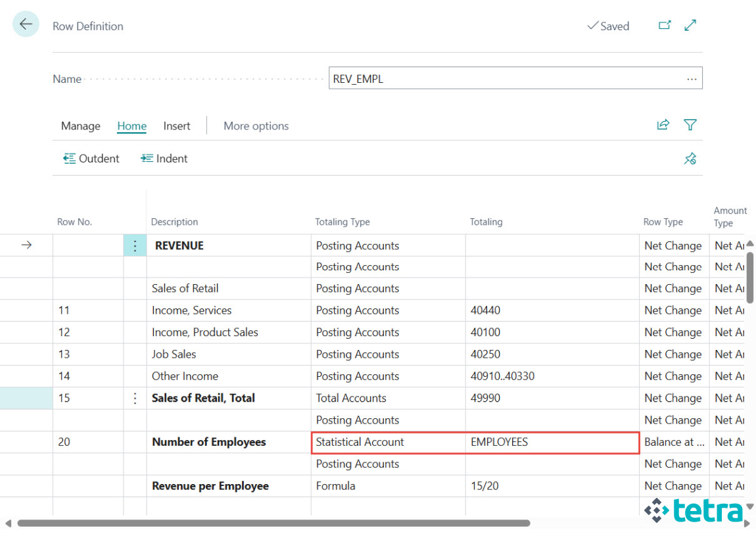Viewport: 756px width, 536px height.
Task: Activate the filter icon
Action: click(690, 125)
